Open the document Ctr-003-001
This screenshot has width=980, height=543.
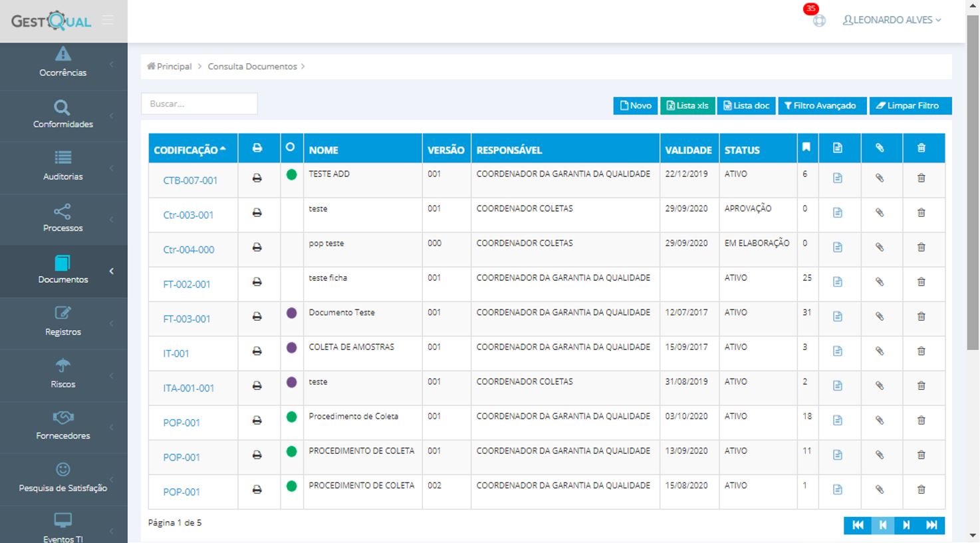pyautogui.click(x=188, y=215)
